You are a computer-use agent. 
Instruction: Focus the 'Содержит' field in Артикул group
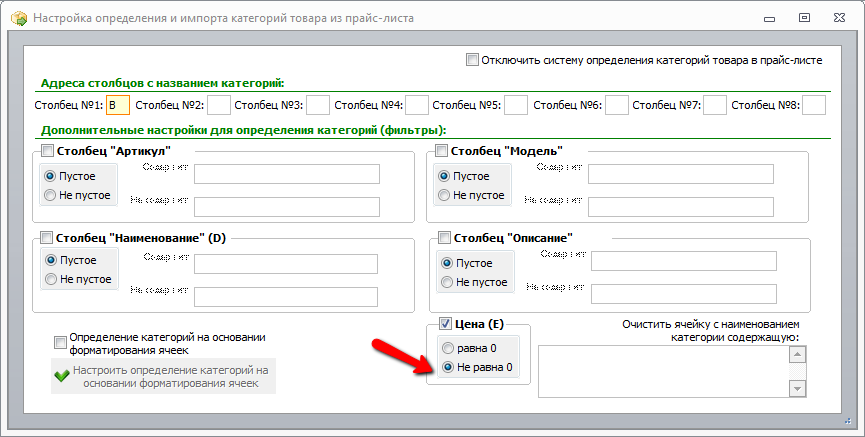pyautogui.click(x=287, y=174)
